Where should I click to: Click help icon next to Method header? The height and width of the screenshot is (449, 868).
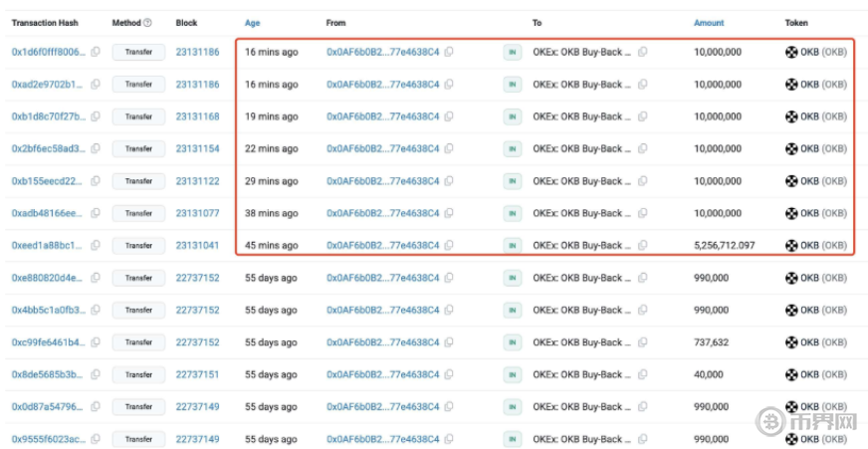point(148,23)
